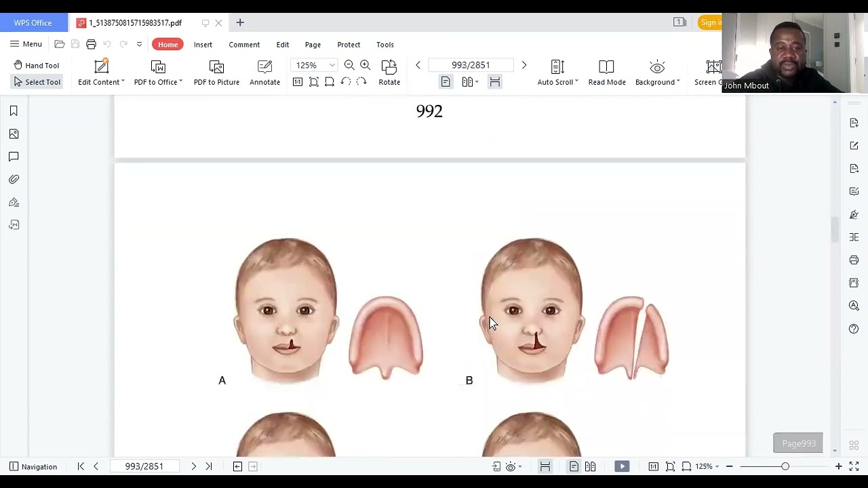Image resolution: width=868 pixels, height=488 pixels.
Task: Open the Thumbnail sidebar panel
Action: 14,134
